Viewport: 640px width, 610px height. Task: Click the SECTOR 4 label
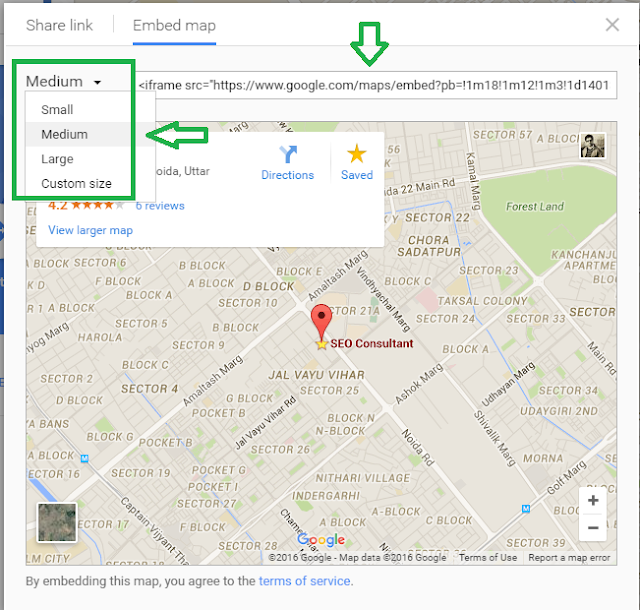pos(149,389)
